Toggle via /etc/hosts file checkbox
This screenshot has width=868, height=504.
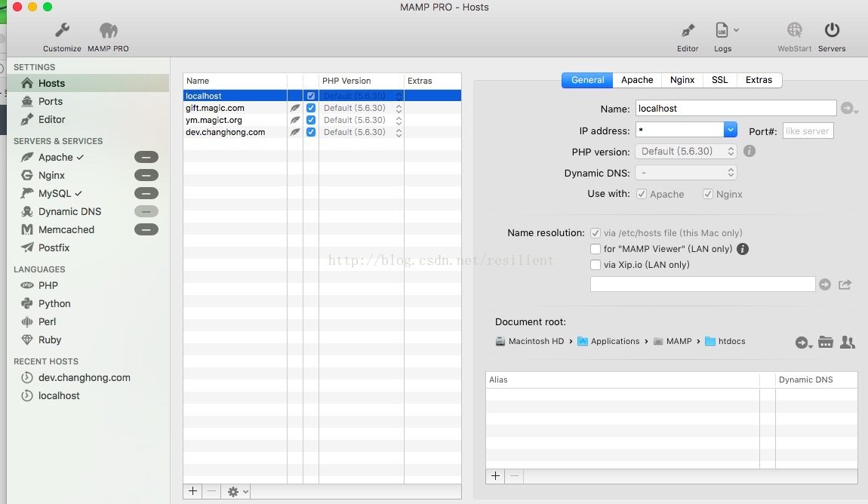596,233
